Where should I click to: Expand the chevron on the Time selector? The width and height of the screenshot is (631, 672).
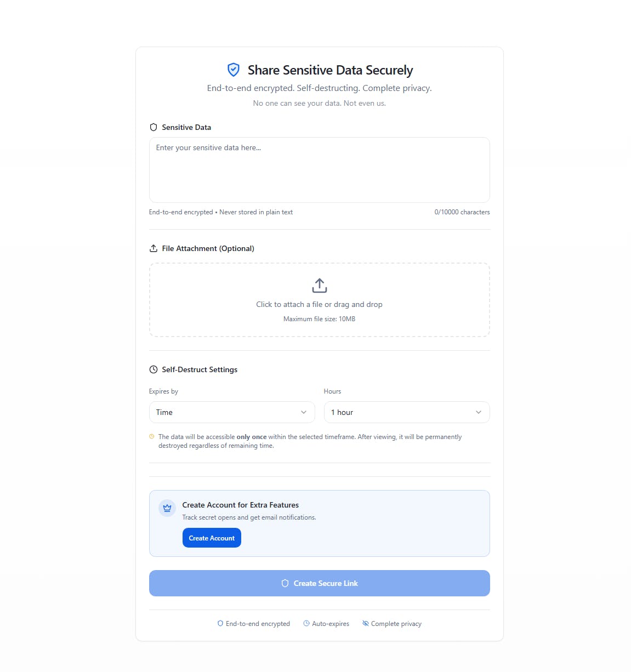pyautogui.click(x=304, y=412)
